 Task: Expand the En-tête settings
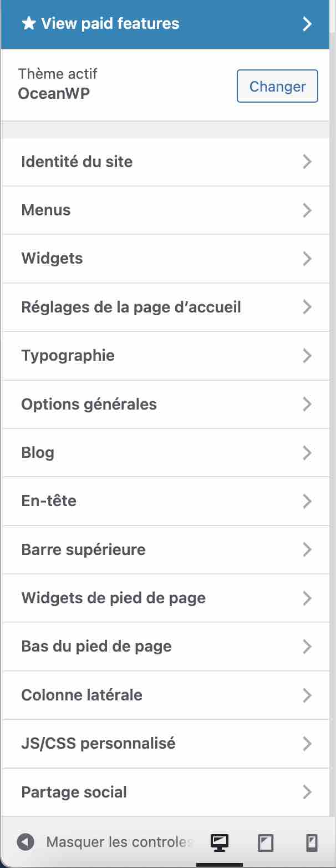click(165, 501)
